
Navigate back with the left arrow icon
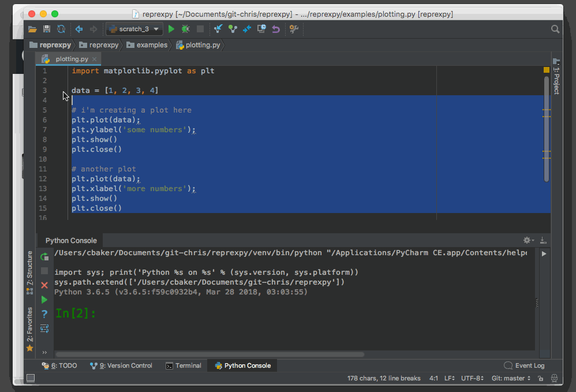pos(79,29)
